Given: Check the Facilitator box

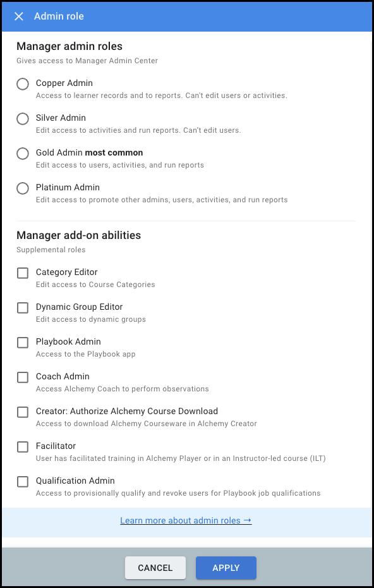Looking at the screenshot, I should click(22, 446).
